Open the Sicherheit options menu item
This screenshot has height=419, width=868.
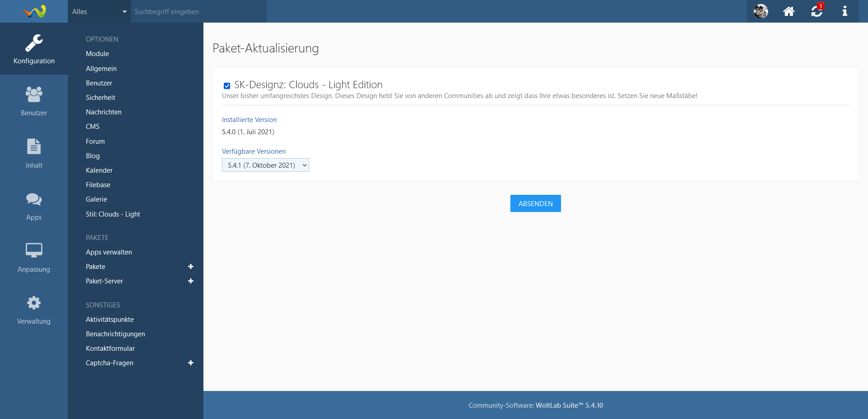pos(100,98)
